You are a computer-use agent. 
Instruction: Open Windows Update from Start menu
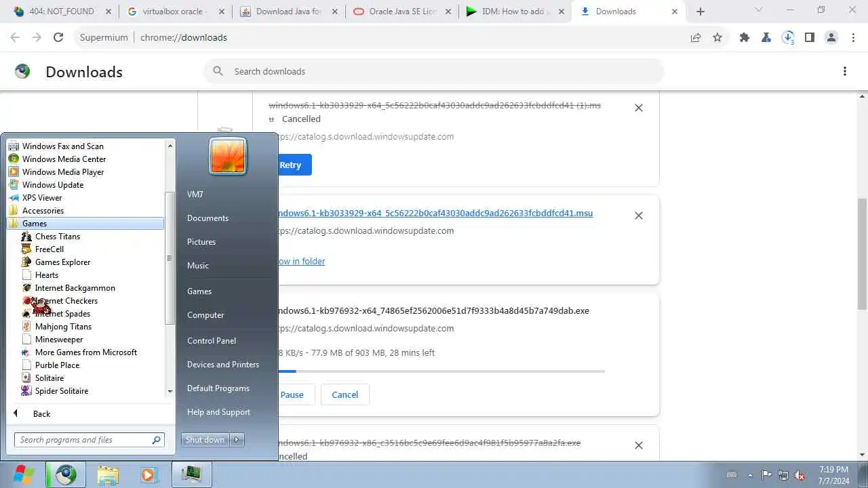tap(53, 185)
